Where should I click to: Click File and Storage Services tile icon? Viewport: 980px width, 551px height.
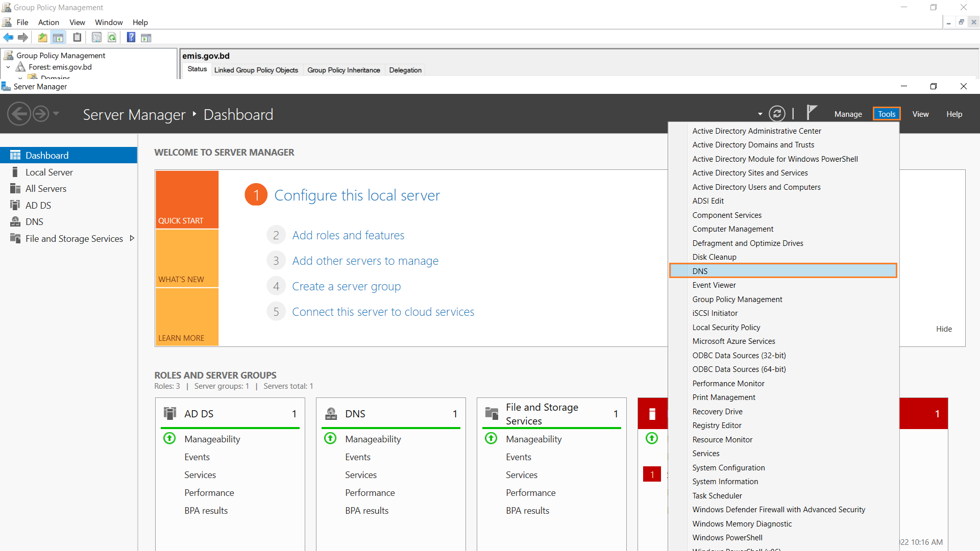(x=492, y=413)
